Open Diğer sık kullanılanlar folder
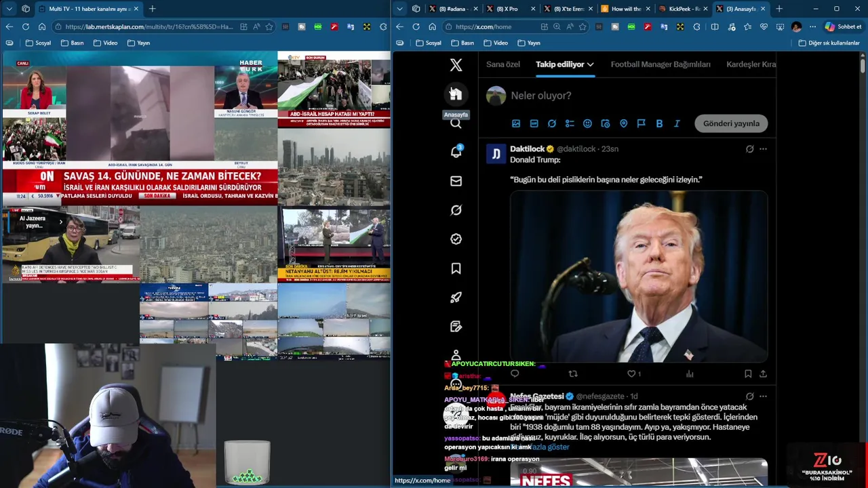The image size is (868, 488). coord(829,43)
